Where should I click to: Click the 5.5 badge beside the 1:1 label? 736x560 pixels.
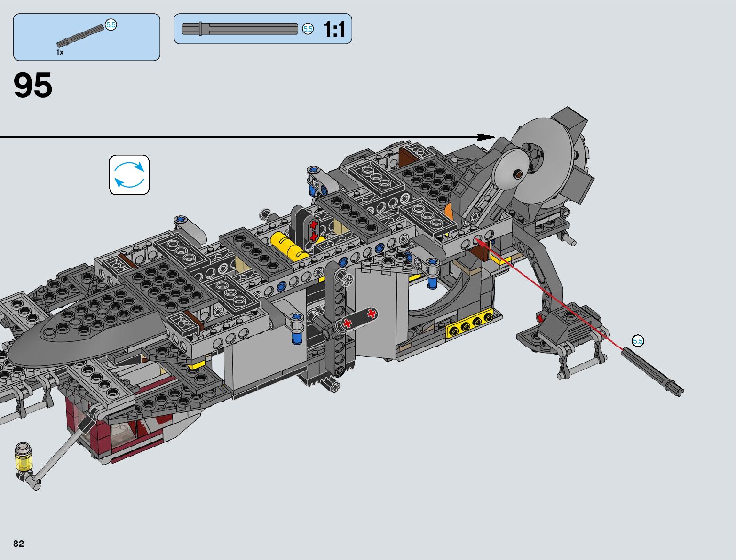(308, 29)
